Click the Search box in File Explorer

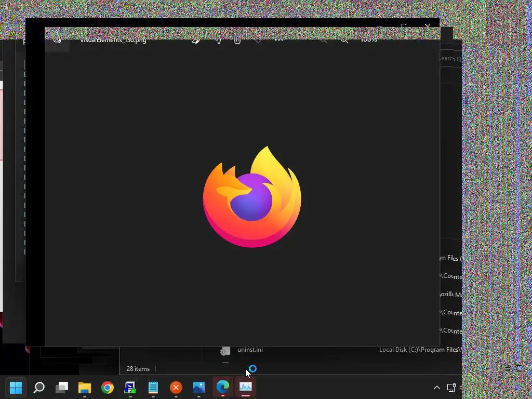click(x=451, y=59)
